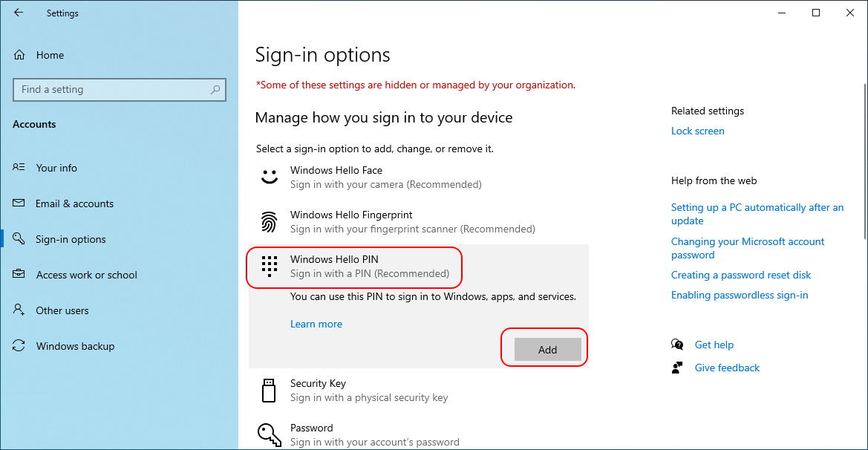Click the search magnifier in Find a setting

215,90
